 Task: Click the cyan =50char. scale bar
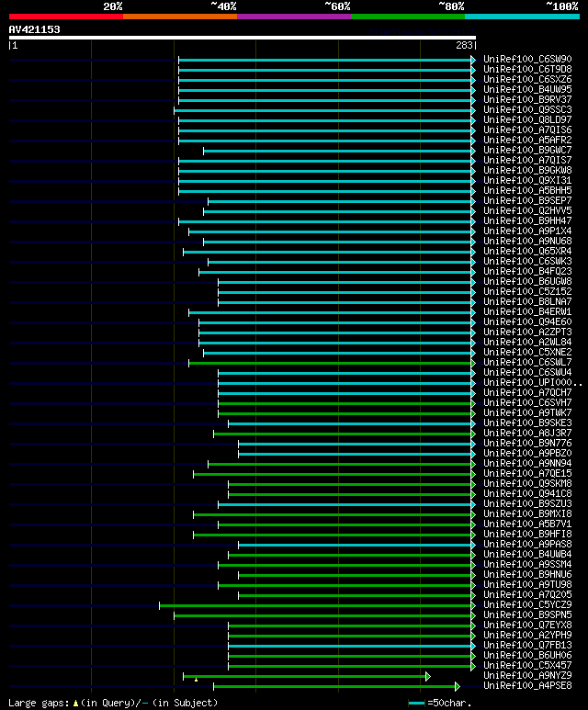point(416,704)
